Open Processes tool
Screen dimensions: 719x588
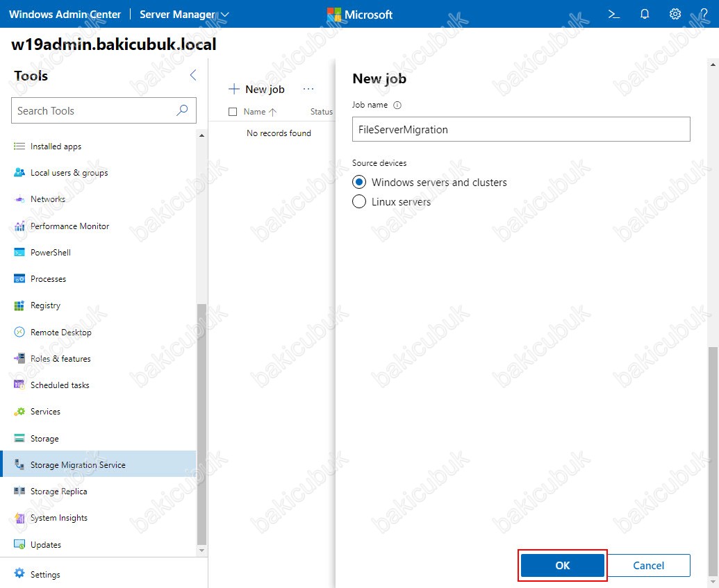click(99, 278)
